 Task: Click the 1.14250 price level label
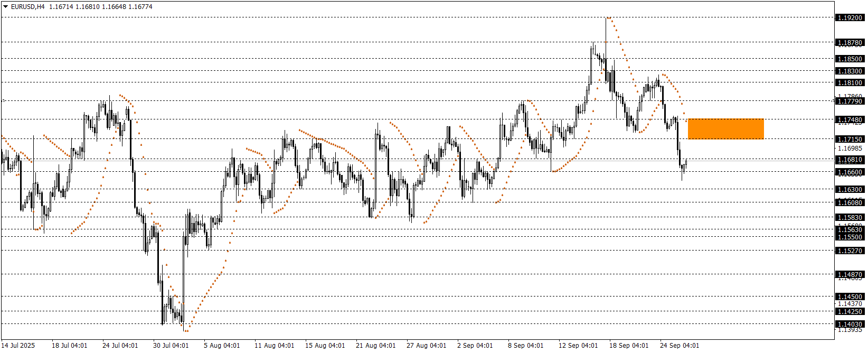click(x=850, y=312)
